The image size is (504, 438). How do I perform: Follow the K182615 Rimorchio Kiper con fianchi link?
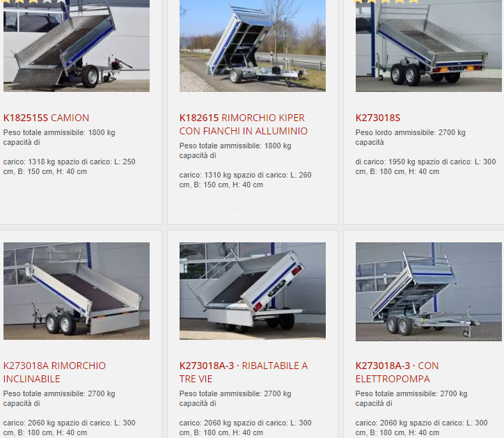click(244, 125)
